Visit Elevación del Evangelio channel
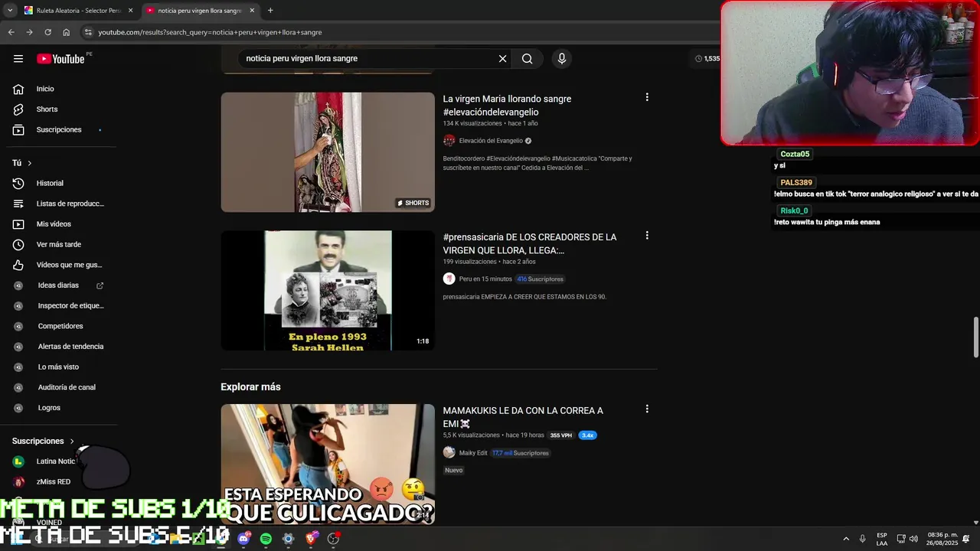The image size is (980, 551). pos(490,141)
